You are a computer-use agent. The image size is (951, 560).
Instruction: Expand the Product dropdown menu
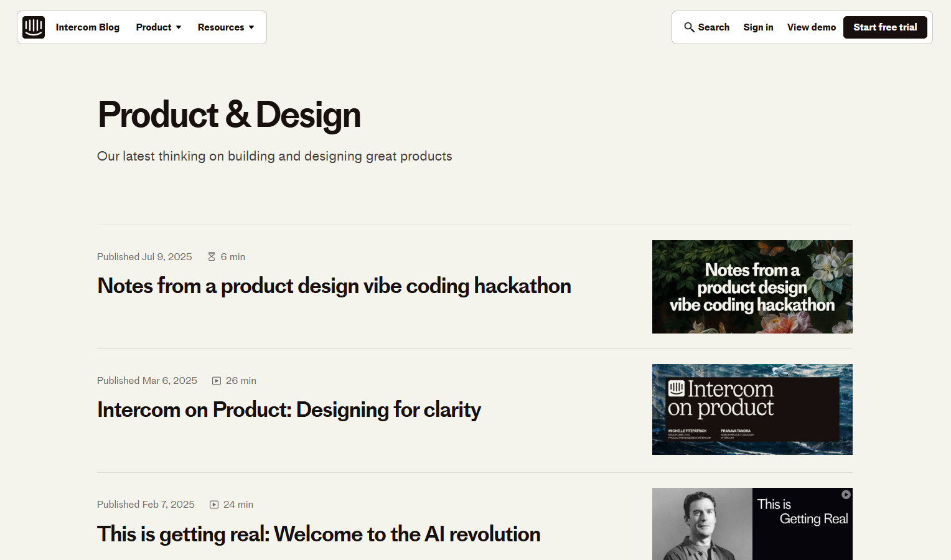pyautogui.click(x=158, y=27)
